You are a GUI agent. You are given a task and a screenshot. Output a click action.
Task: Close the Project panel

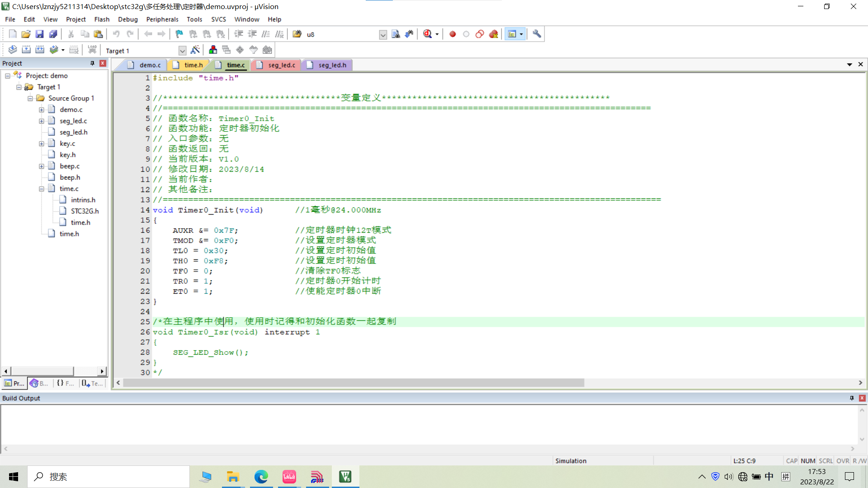tap(103, 63)
